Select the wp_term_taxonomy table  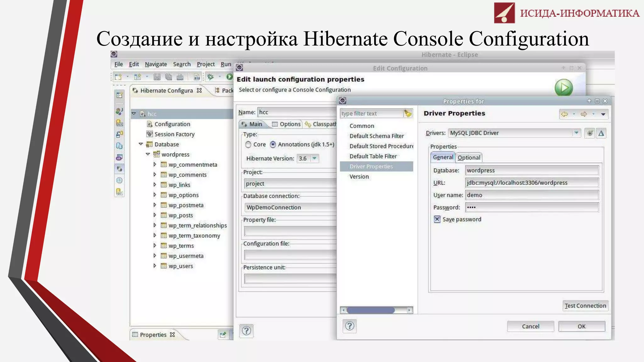(194, 235)
